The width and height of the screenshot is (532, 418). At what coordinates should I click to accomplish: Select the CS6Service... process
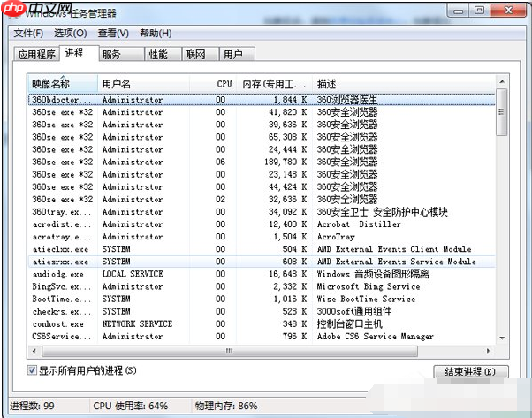pos(262,337)
